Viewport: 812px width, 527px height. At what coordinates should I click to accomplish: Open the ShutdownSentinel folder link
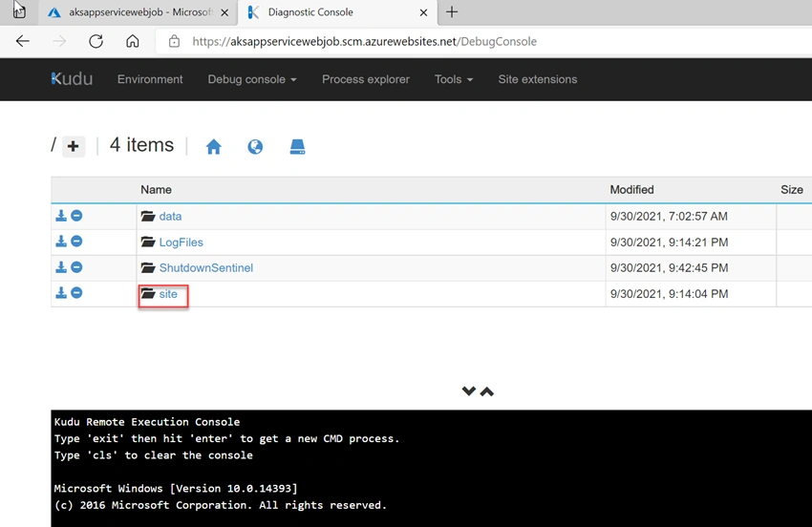pos(206,267)
